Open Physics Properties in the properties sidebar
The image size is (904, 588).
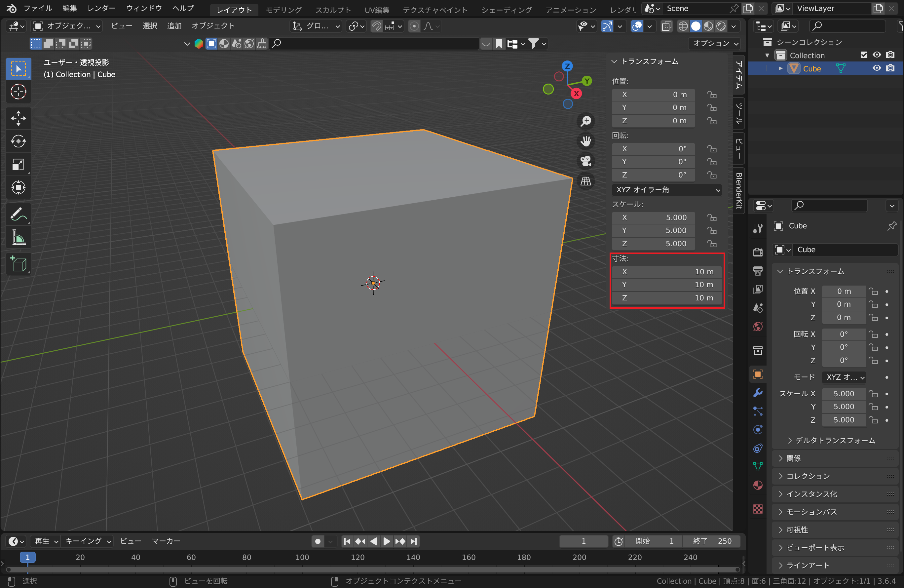pyautogui.click(x=758, y=430)
